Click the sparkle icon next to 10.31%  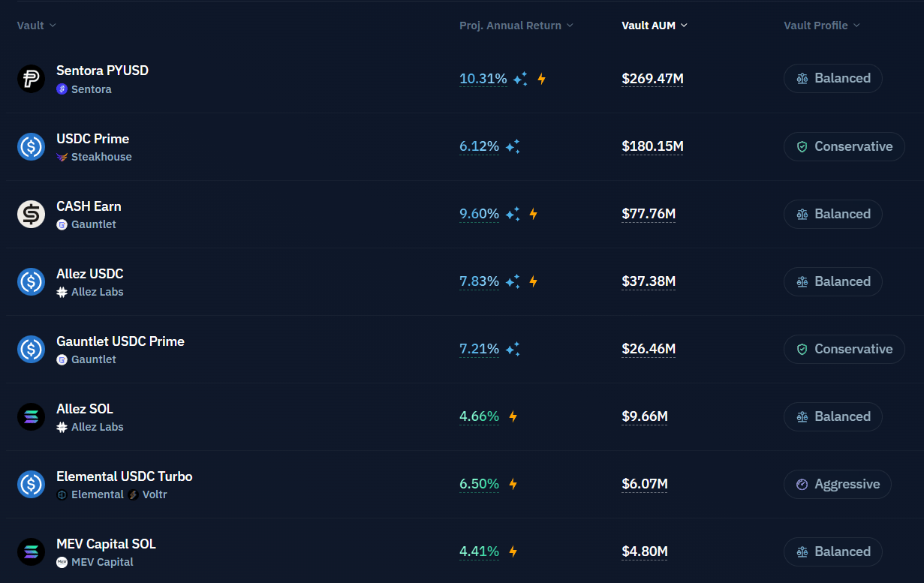520,79
